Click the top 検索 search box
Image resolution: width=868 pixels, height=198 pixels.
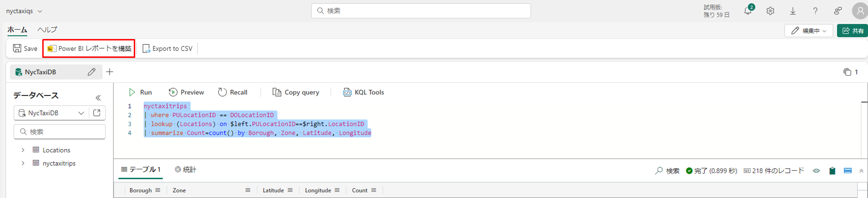(421, 11)
